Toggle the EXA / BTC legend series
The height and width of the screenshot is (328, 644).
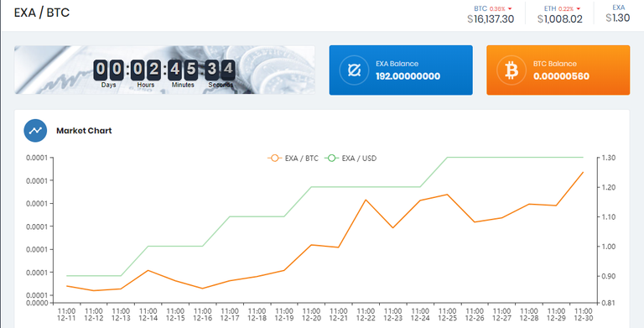click(293, 159)
